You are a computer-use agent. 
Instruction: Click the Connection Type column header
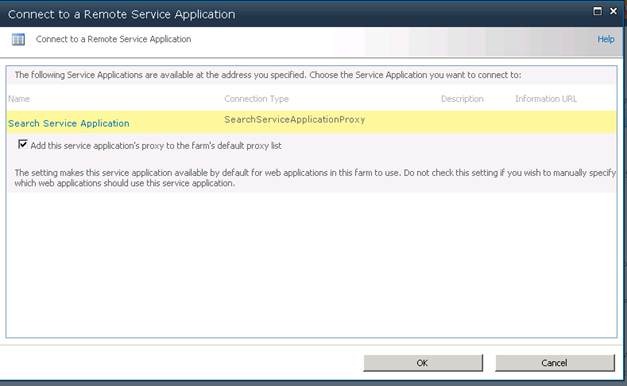point(256,99)
